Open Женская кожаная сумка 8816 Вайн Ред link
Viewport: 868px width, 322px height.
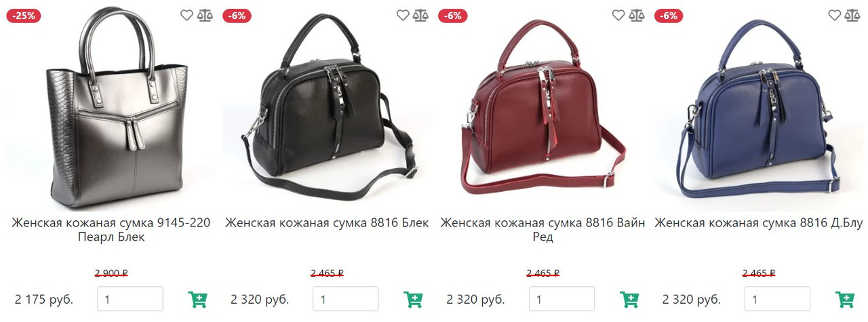[542, 230]
